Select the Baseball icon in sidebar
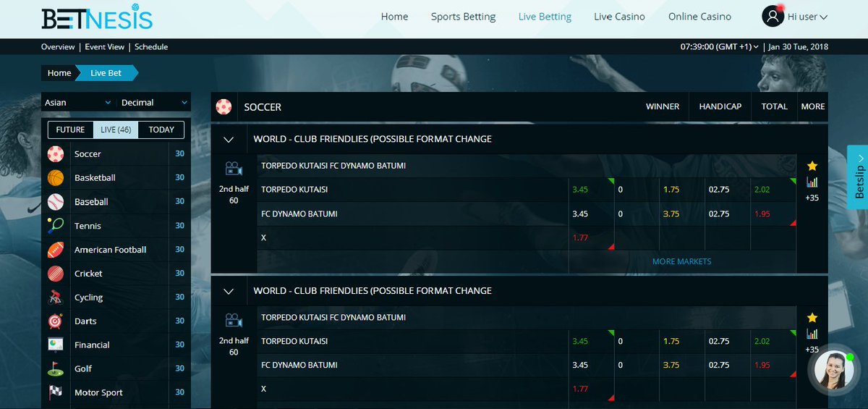Image resolution: width=868 pixels, height=409 pixels. coord(56,201)
